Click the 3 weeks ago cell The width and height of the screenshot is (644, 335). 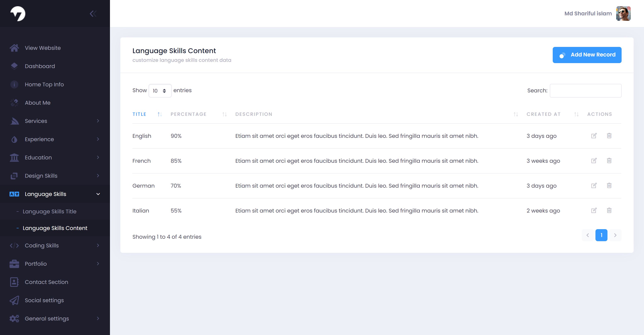click(x=543, y=161)
